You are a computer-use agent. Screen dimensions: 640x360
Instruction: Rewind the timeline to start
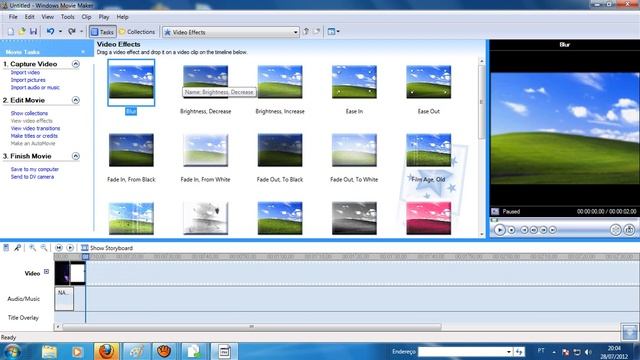click(59, 248)
